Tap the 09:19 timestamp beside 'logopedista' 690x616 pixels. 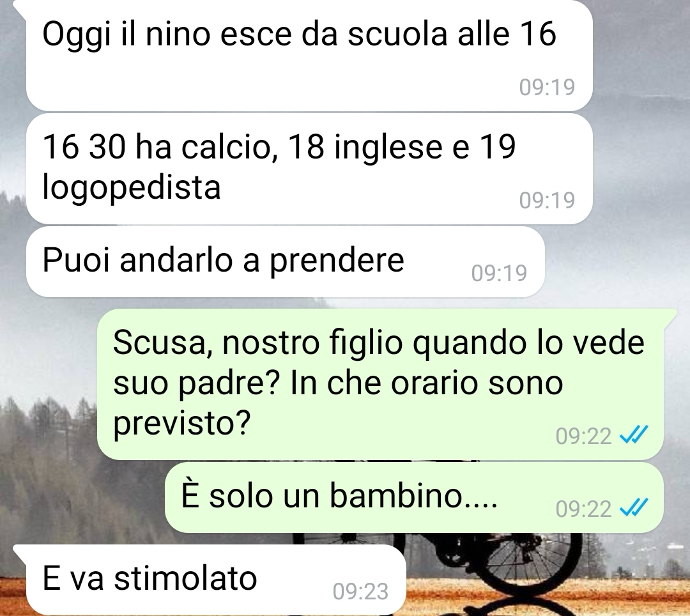pyautogui.click(x=547, y=200)
